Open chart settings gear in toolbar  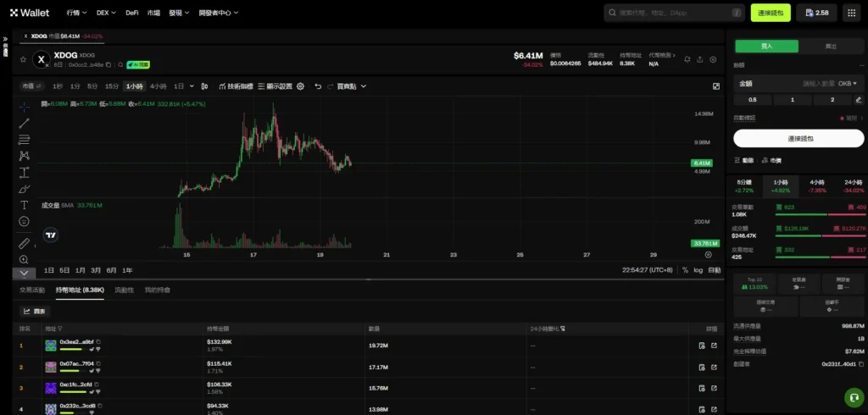coord(301,86)
